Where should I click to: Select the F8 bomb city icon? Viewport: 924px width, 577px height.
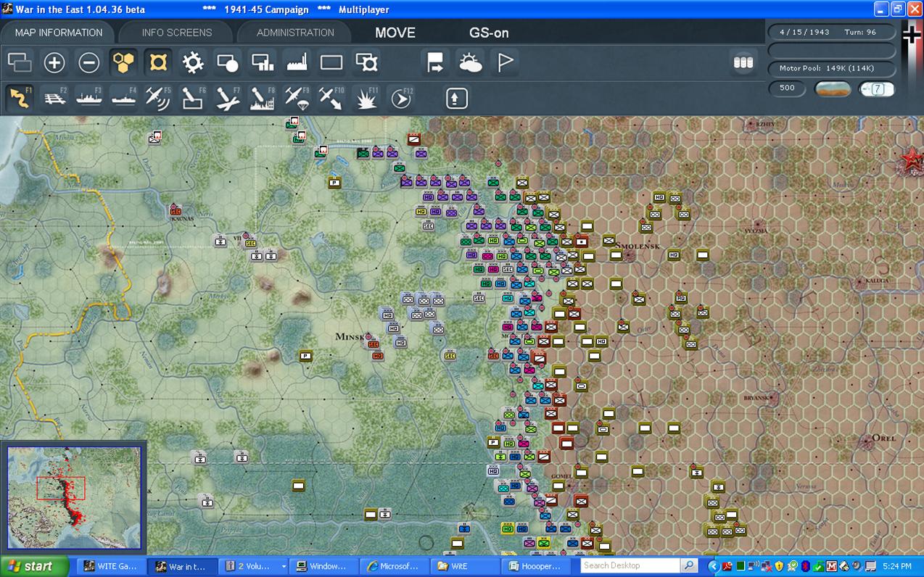[263, 98]
